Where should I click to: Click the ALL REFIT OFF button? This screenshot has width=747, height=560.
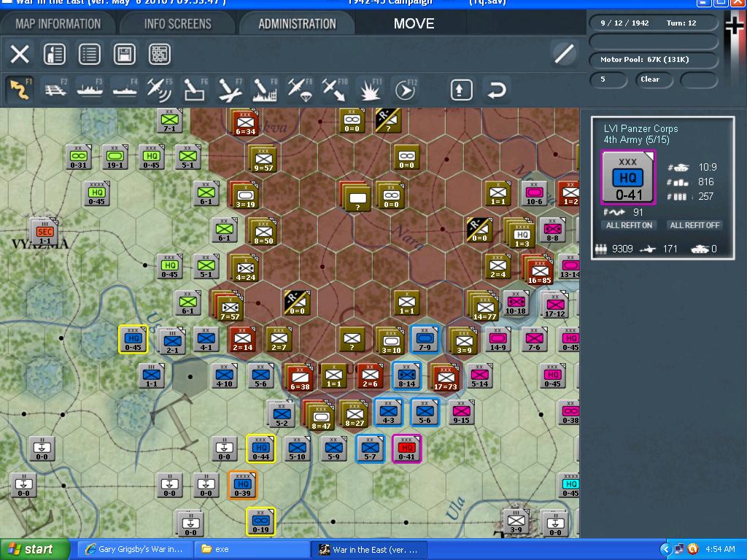coord(694,225)
